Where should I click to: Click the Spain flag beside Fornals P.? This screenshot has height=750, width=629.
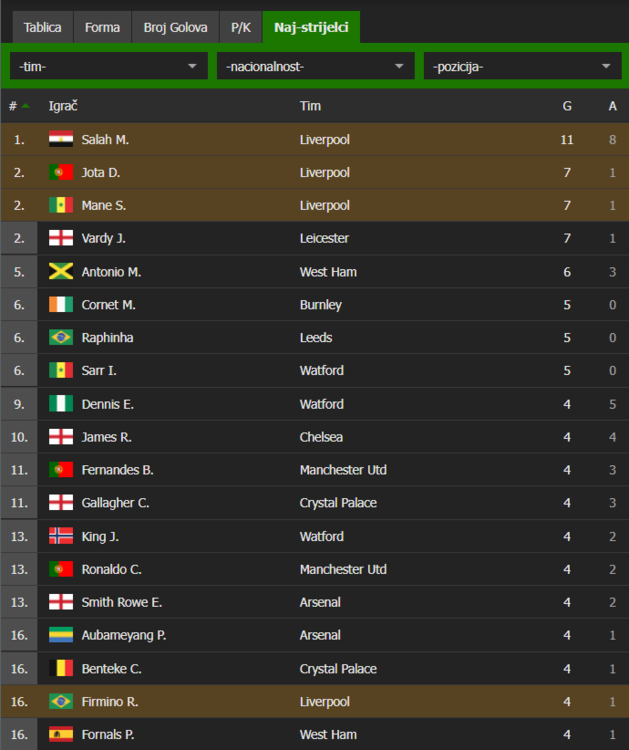[x=61, y=734]
